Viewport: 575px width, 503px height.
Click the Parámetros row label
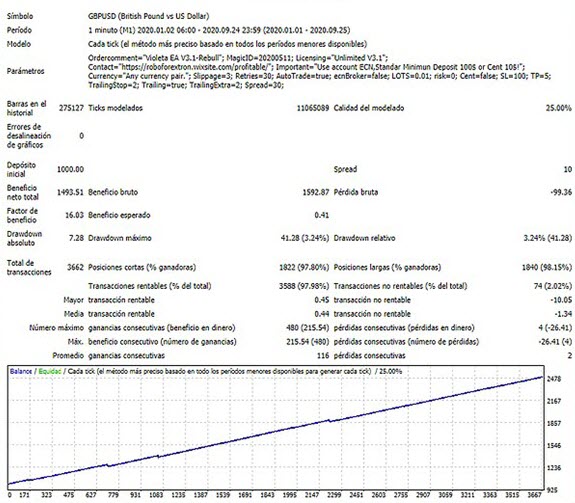(x=26, y=71)
